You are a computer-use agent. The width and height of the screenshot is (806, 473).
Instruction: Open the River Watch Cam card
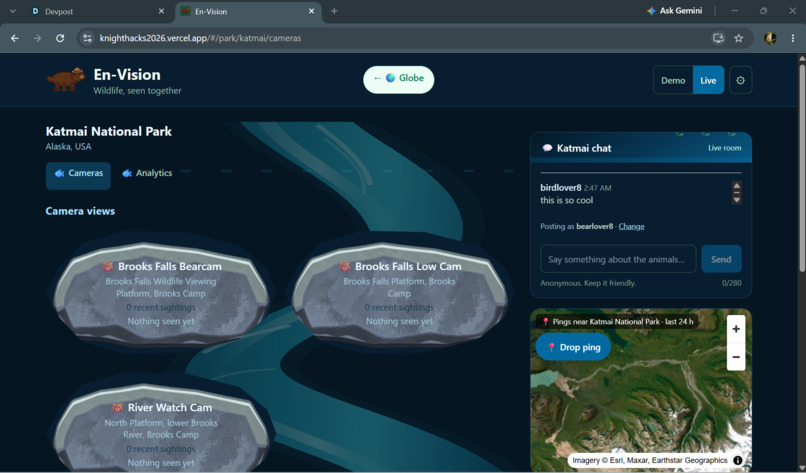click(x=161, y=429)
